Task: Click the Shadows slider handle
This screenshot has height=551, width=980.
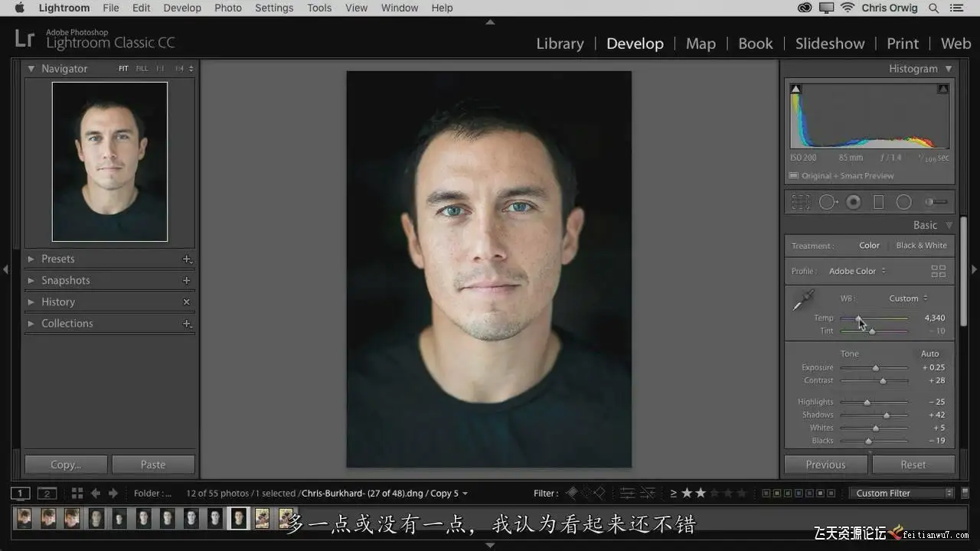Action: [x=887, y=416]
